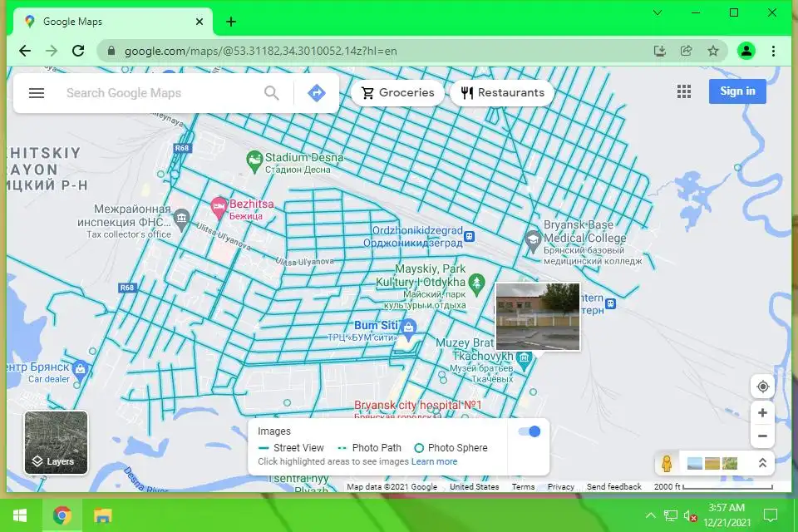The width and height of the screenshot is (798, 532).
Task: Click Send feedback link
Action: click(x=613, y=486)
